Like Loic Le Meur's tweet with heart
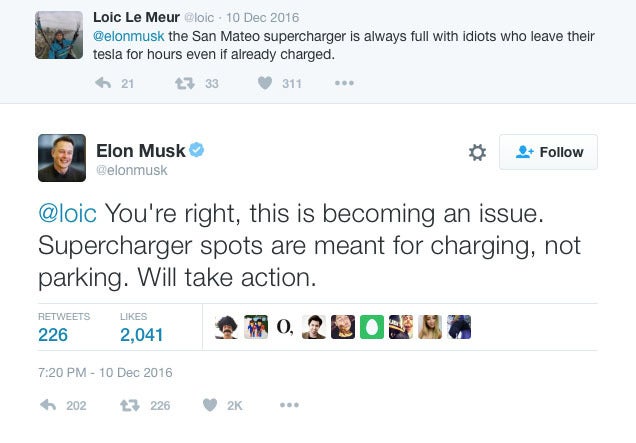Screen dimensions: 636x443 (x=265, y=83)
